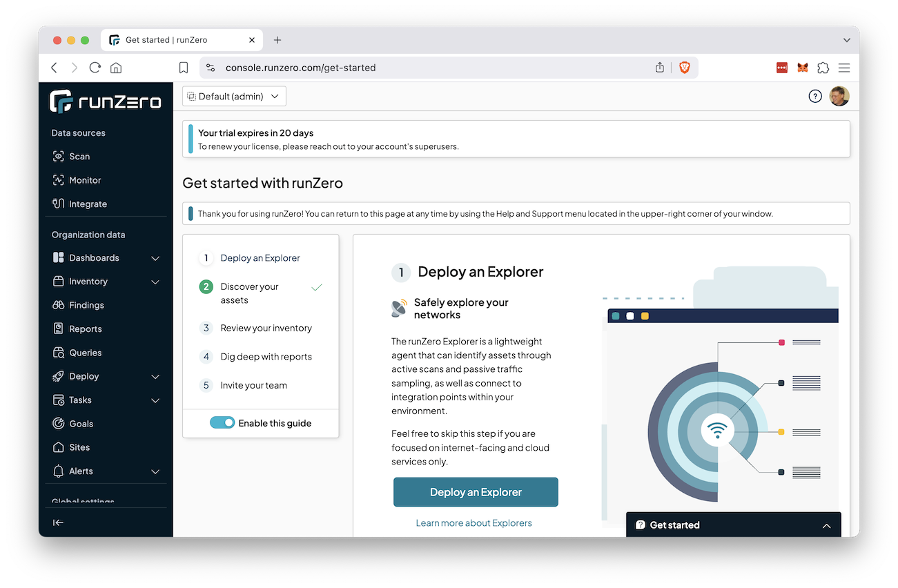The image size is (898, 588).
Task: Click the Deploy an Explorer button
Action: click(x=476, y=492)
